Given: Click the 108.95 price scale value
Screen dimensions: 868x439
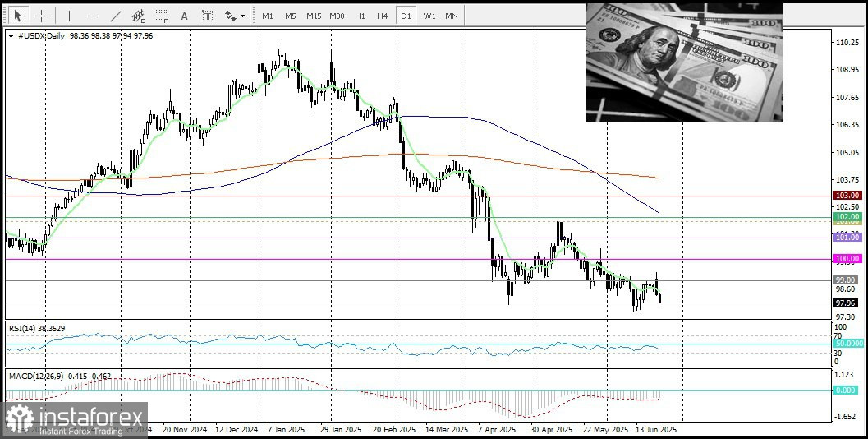Looking at the screenshot, I should click(847, 70).
